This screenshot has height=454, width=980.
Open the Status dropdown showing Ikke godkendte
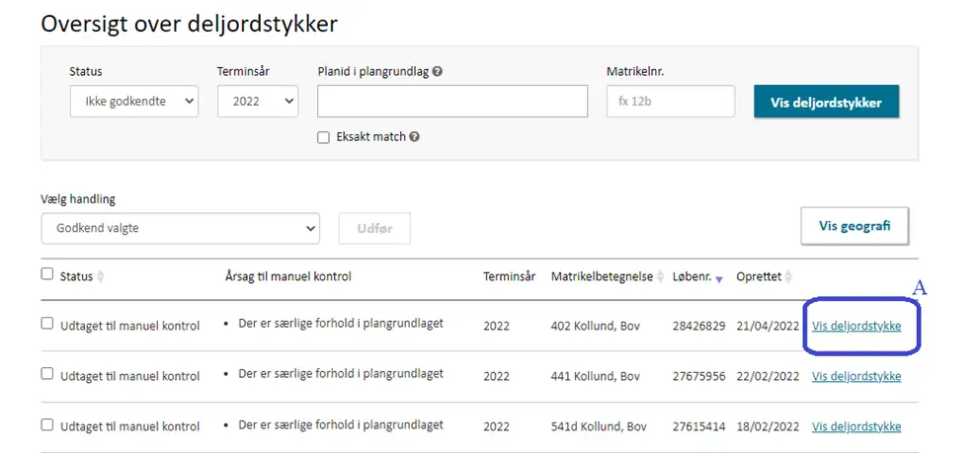click(133, 102)
